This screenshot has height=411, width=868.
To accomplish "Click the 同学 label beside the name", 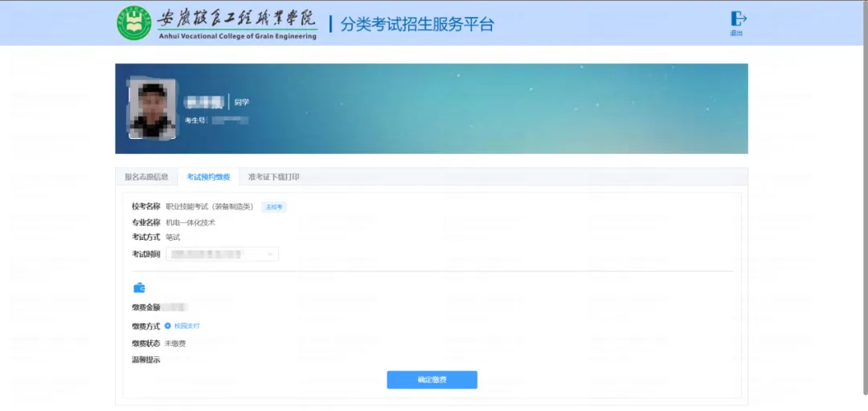I will pos(241,102).
